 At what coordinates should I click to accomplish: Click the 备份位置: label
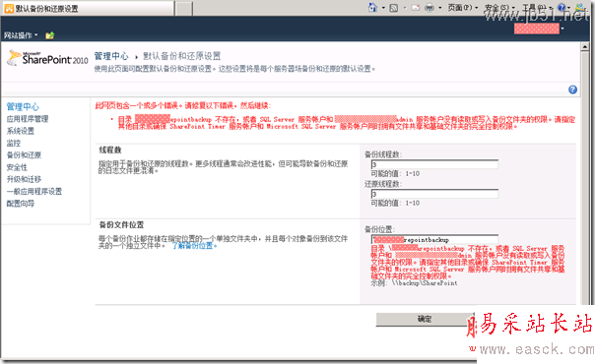tap(379, 229)
